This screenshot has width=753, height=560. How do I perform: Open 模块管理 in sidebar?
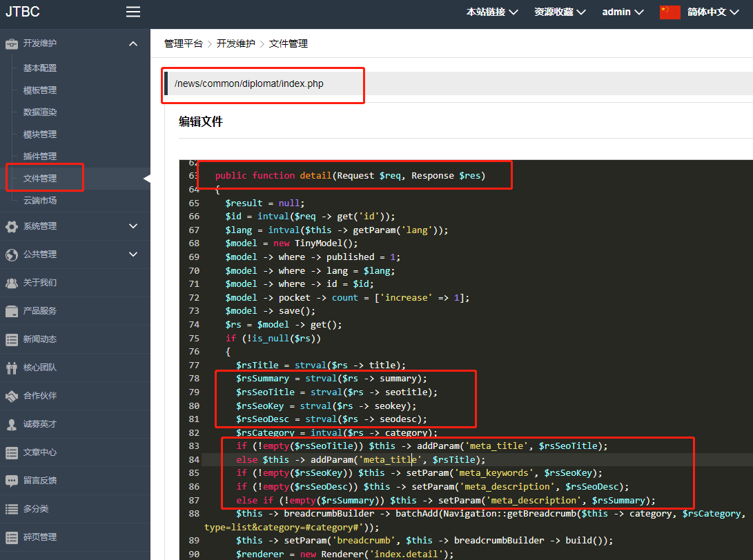click(40, 134)
